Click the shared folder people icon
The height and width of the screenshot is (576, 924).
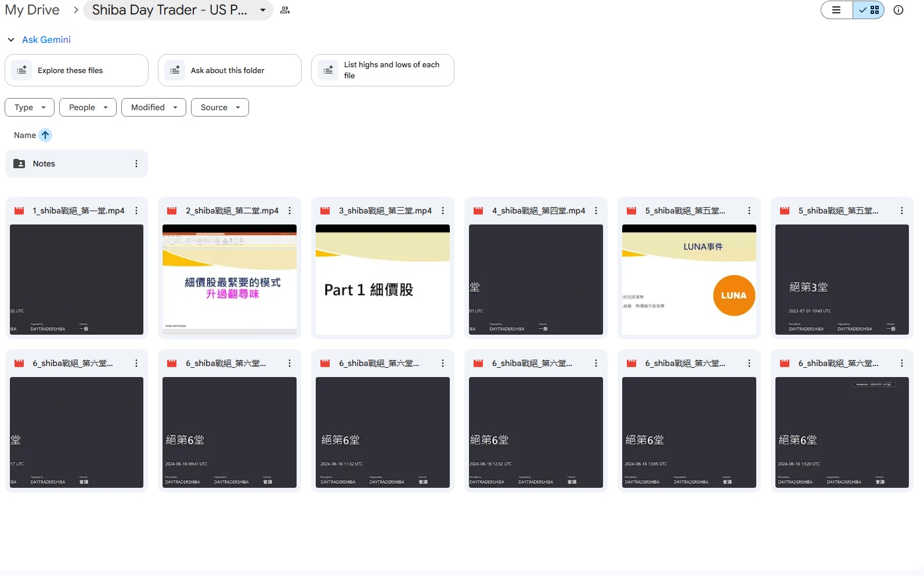pos(285,10)
